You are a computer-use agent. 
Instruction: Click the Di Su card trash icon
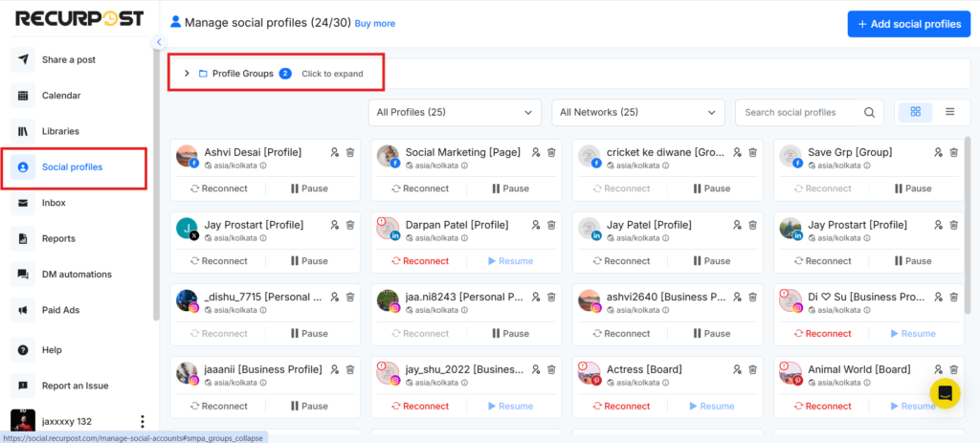coord(954,297)
